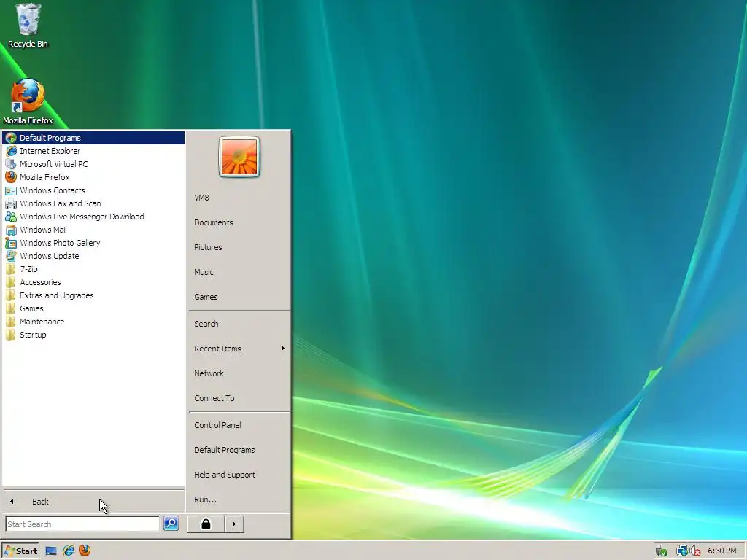This screenshot has height=560, width=747.
Task: Click the Mozilla Firefox icon in programs list
Action: coord(10,177)
